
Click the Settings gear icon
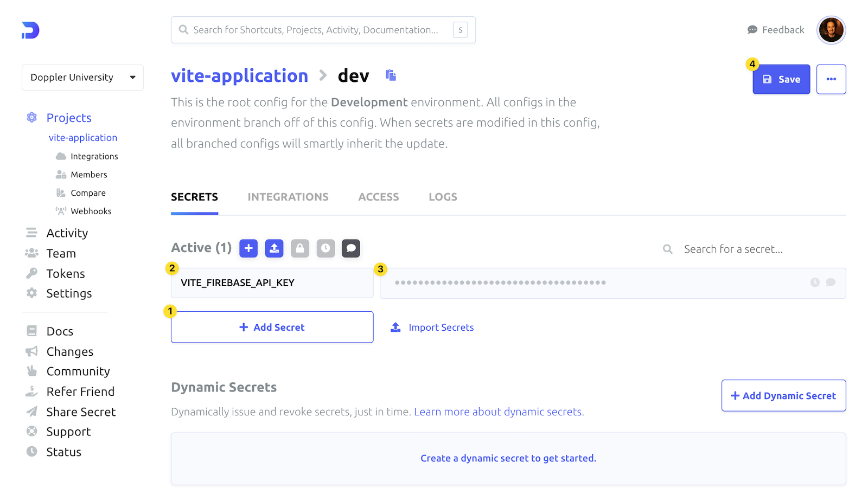click(x=32, y=293)
